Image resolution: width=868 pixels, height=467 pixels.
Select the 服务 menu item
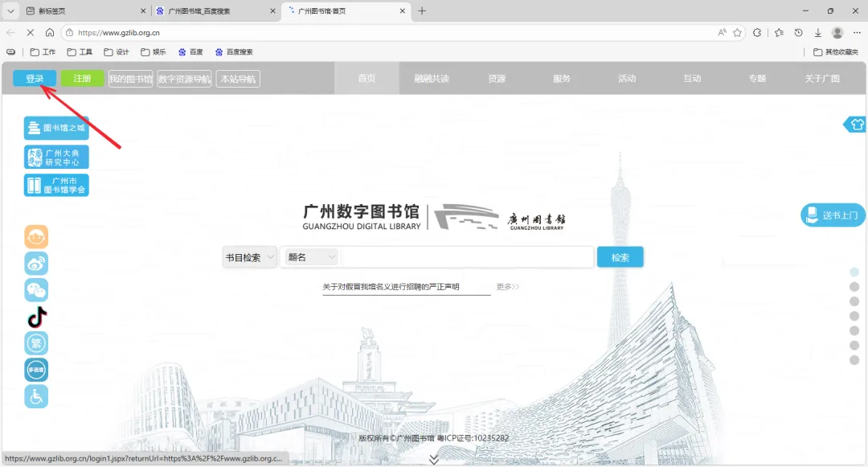[562, 78]
